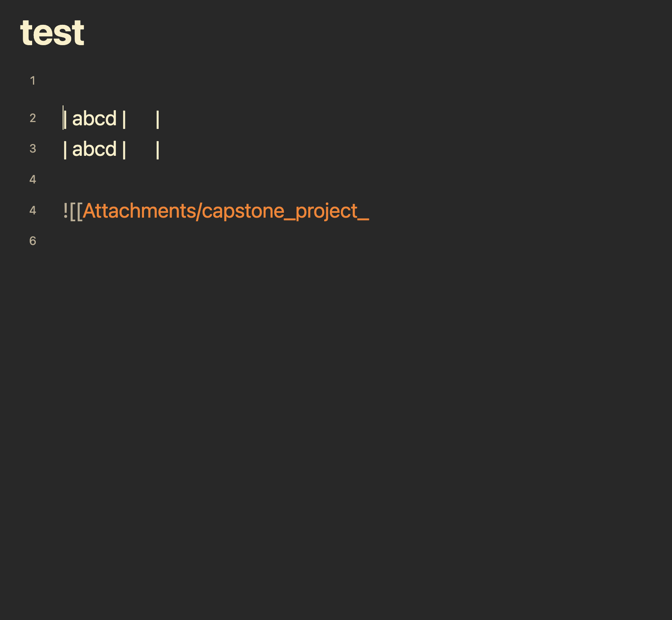This screenshot has width=672, height=620.
Task: Click the pipe right after "abcd" on line 3
Action: coord(124,150)
